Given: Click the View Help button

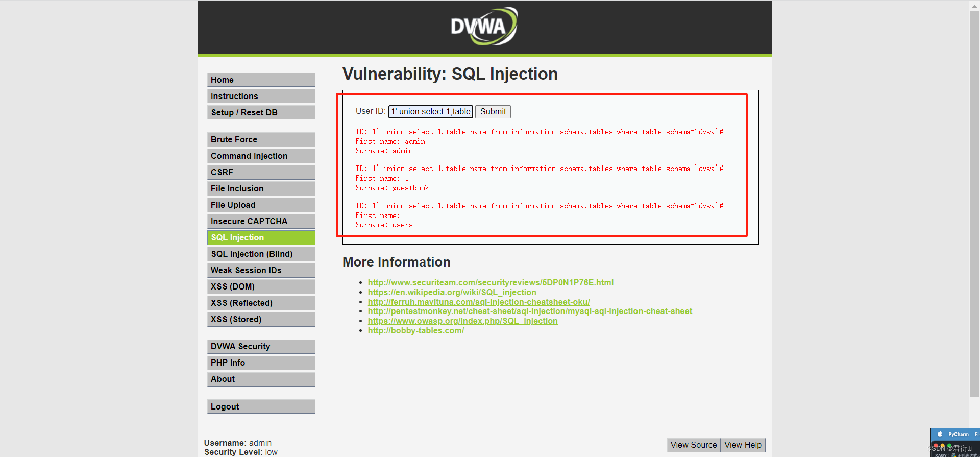Looking at the screenshot, I should (743, 445).
